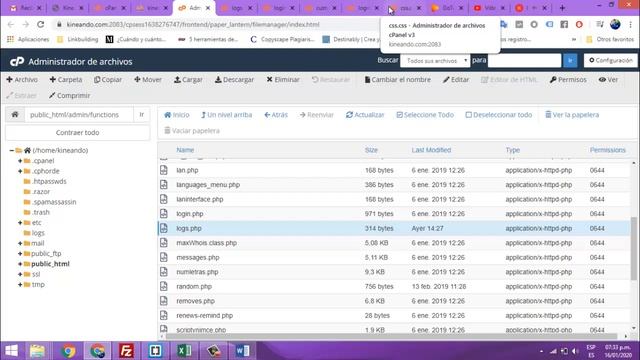The width and height of the screenshot is (640, 360).
Task: Open a new browser tab
Action: click(562, 8)
